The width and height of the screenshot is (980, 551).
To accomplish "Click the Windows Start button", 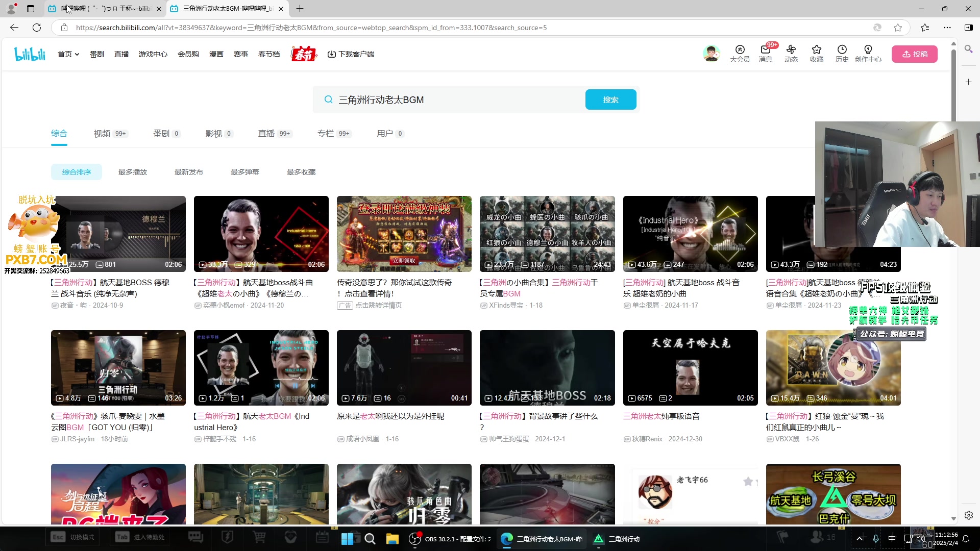I will (347, 539).
